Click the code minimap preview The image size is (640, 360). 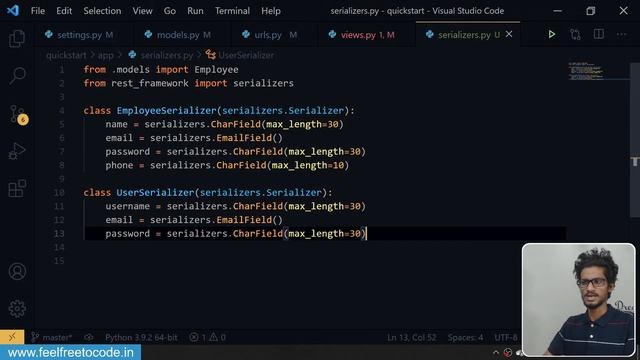(586, 71)
